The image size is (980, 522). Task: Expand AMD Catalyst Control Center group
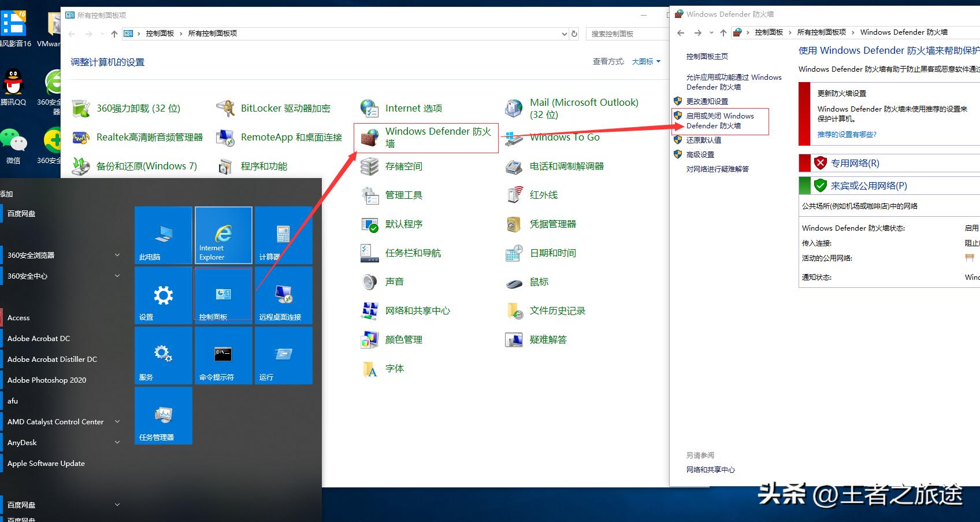point(117,421)
